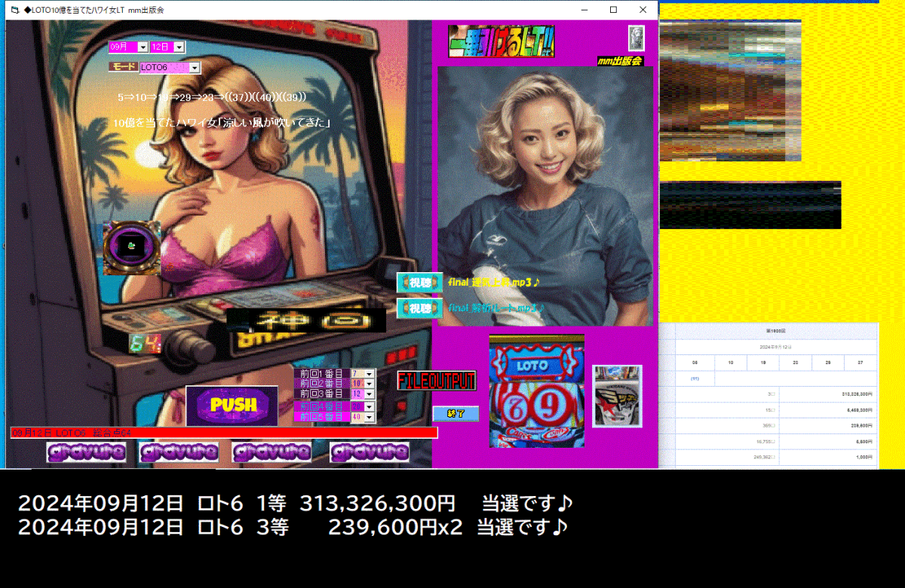Click the small portrait icon above mm出版会
The image size is (905, 588).
tap(637, 38)
